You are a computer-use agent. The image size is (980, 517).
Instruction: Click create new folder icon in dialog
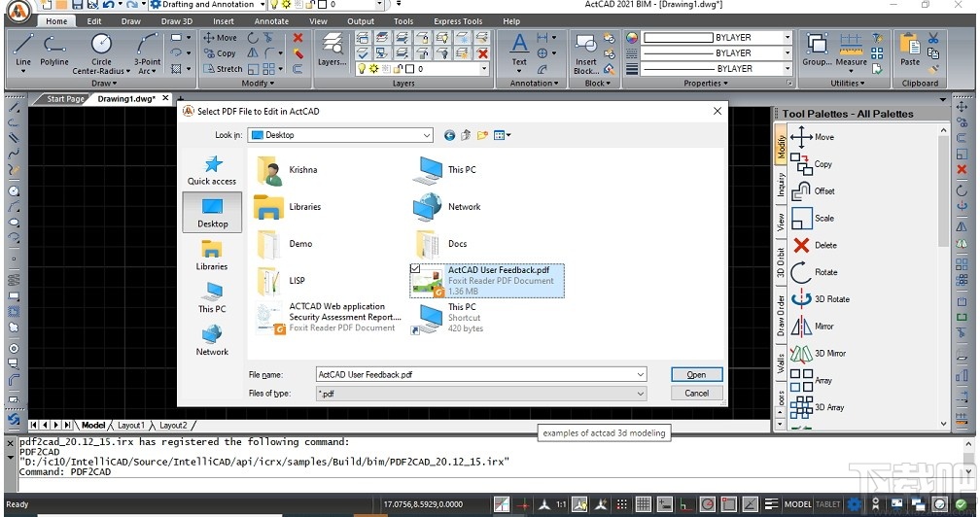click(482, 135)
